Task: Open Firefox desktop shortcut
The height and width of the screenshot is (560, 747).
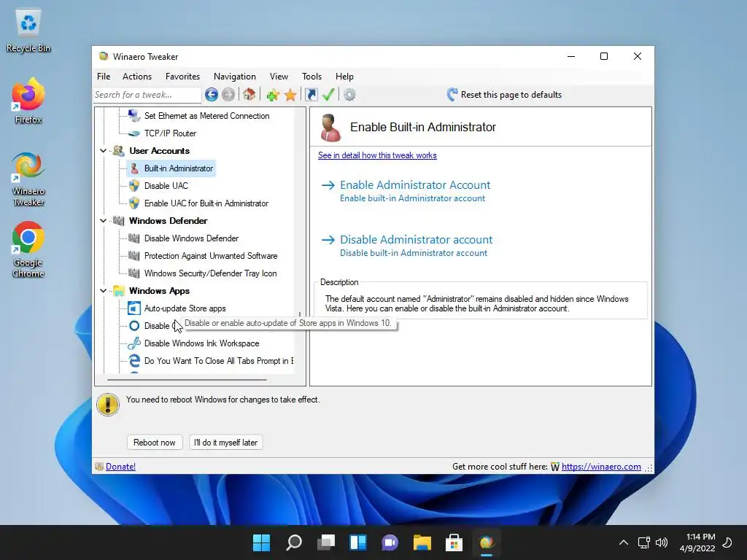Action: 28,101
